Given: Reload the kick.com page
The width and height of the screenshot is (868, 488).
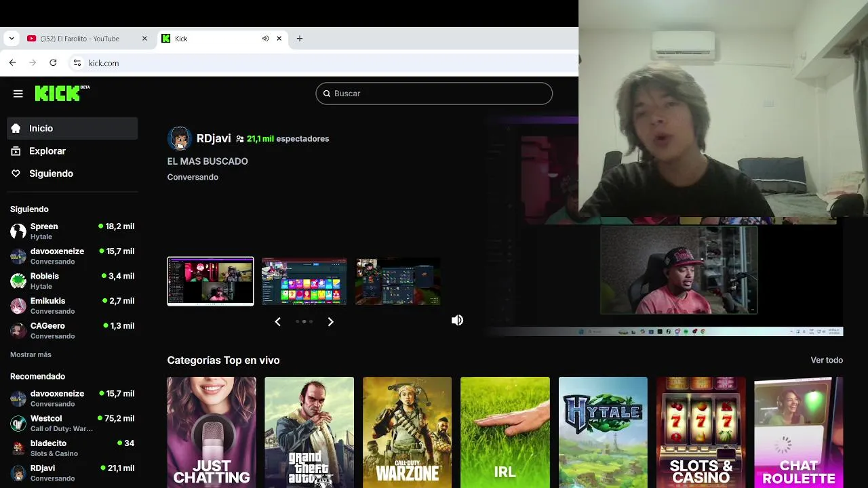Looking at the screenshot, I should point(53,62).
